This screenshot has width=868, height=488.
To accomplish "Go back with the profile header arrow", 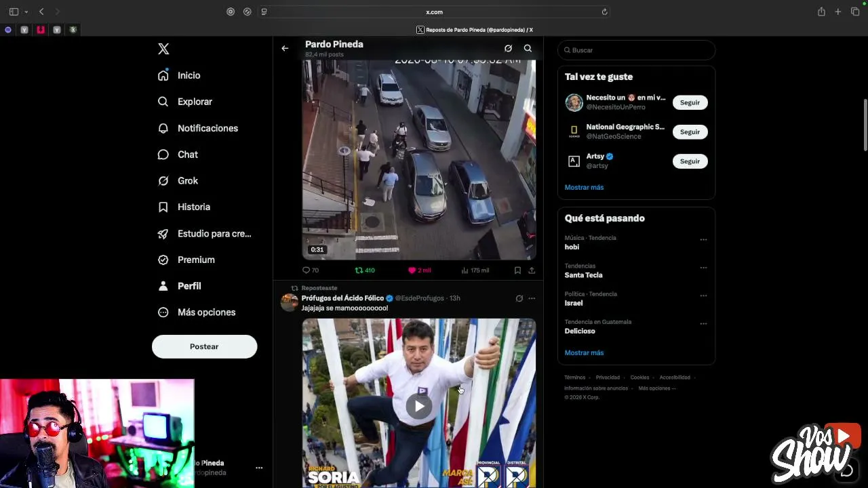I will coord(285,48).
